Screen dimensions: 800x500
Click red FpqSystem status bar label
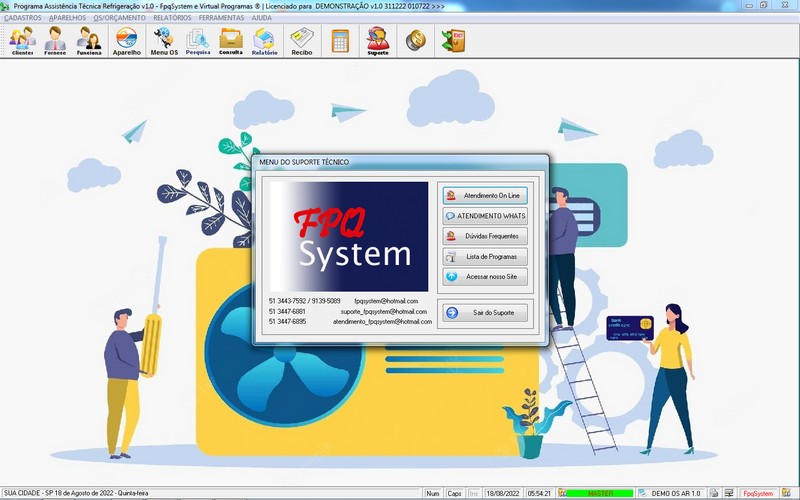coord(758,493)
